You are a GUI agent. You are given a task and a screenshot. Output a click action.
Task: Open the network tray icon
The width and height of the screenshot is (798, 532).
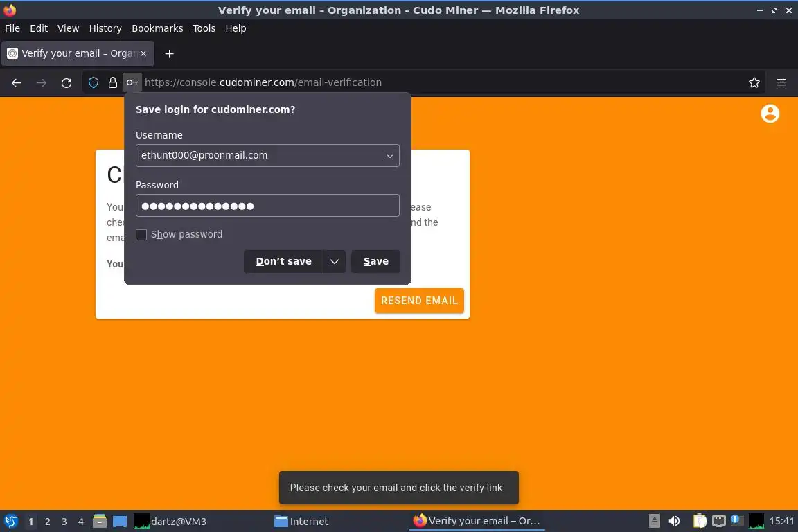pos(718,522)
